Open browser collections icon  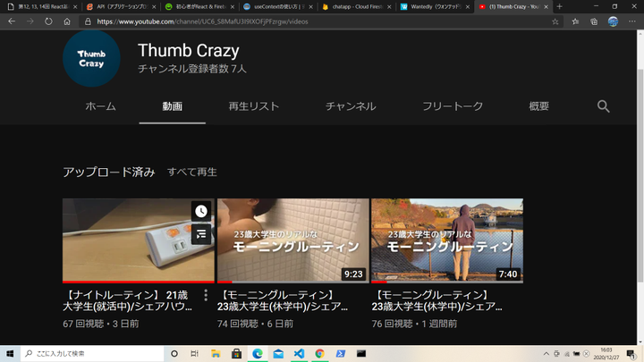pos(594,21)
